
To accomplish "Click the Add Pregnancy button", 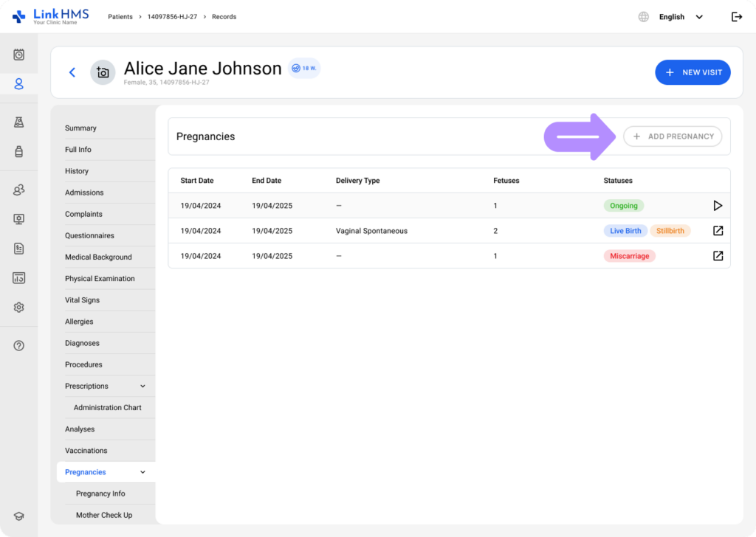I will point(673,136).
